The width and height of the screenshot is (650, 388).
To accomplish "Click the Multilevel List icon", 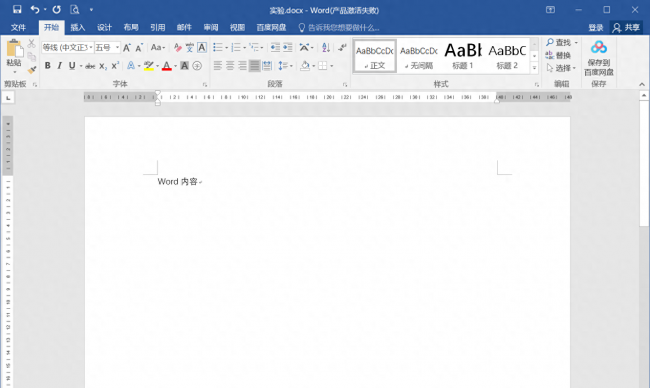I will (x=254, y=47).
